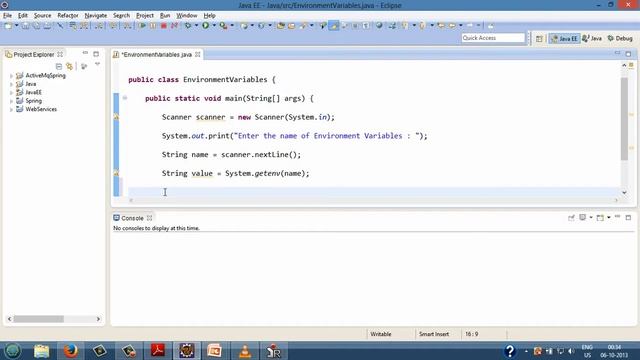
Task: Click the Open Perspective icon
Action: [x=539, y=38]
